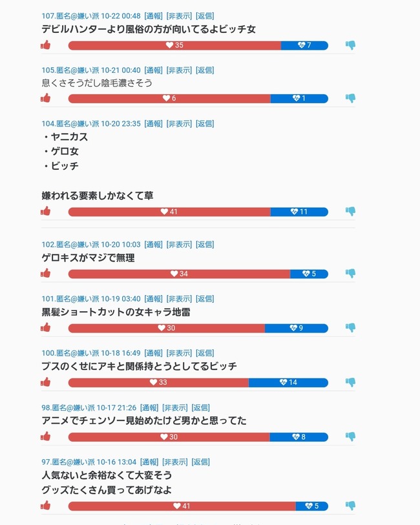Downvote comment 98 using thumbs-down icon

[350, 437]
